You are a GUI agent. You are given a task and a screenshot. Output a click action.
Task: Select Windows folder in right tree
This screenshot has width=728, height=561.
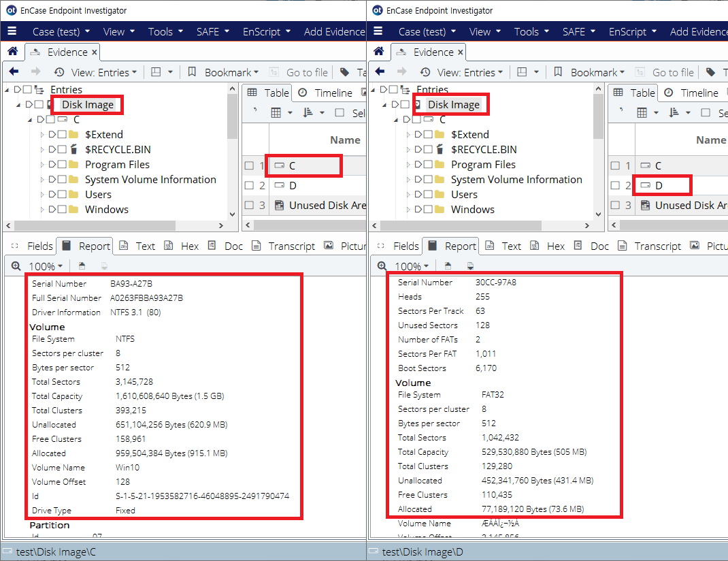pyautogui.click(x=472, y=210)
